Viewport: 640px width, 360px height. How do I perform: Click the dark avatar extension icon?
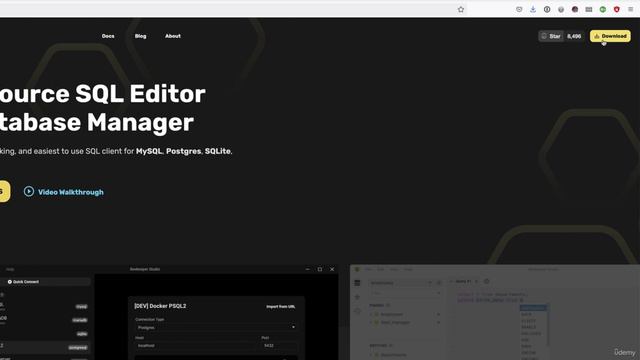(x=575, y=9)
